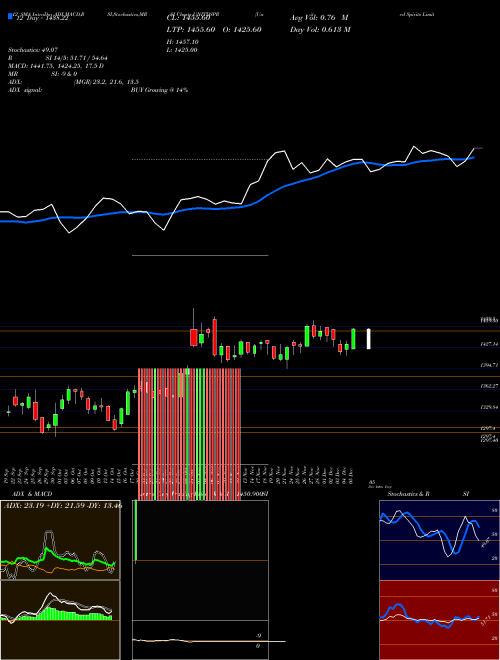Viewport: 500px width, 660px height.
Task: Select the Avg Vol: 0.76 M text
Action: (x=319, y=18)
